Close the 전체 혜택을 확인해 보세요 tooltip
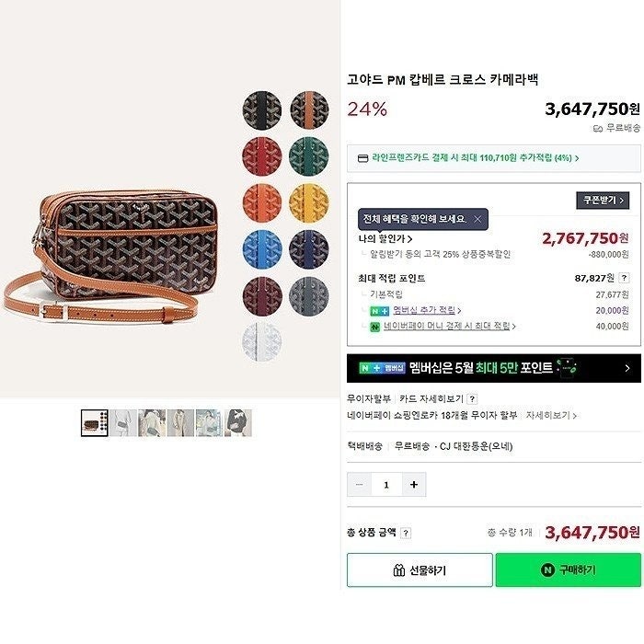Image resolution: width=644 pixels, height=644 pixels. 477,219
